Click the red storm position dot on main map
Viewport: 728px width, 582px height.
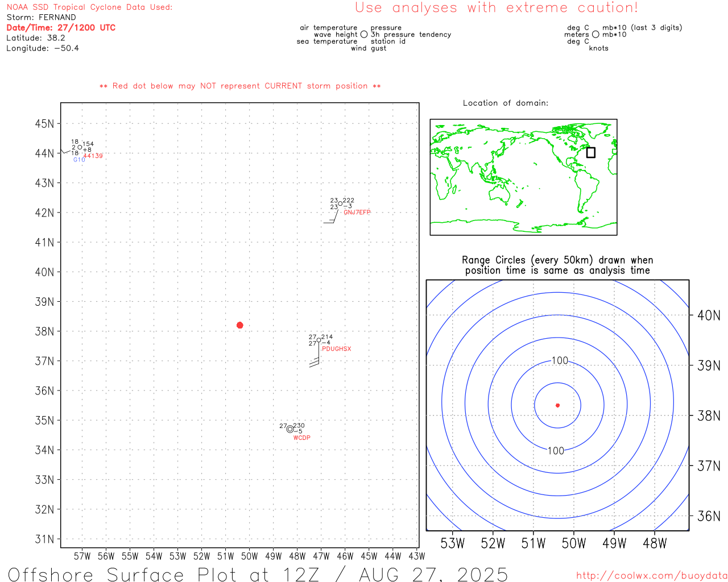point(239,325)
